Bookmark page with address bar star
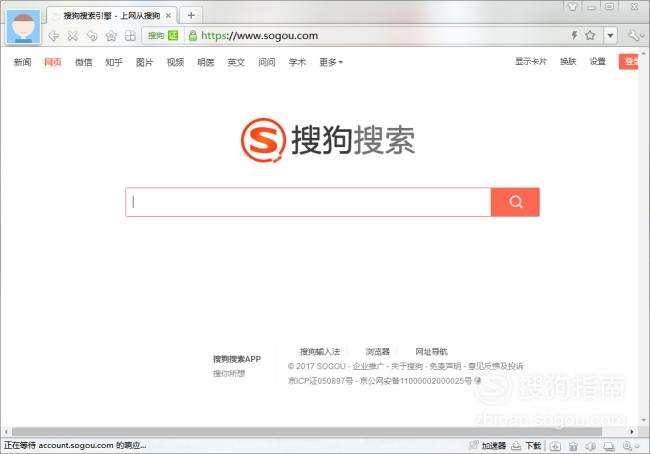 (590, 35)
